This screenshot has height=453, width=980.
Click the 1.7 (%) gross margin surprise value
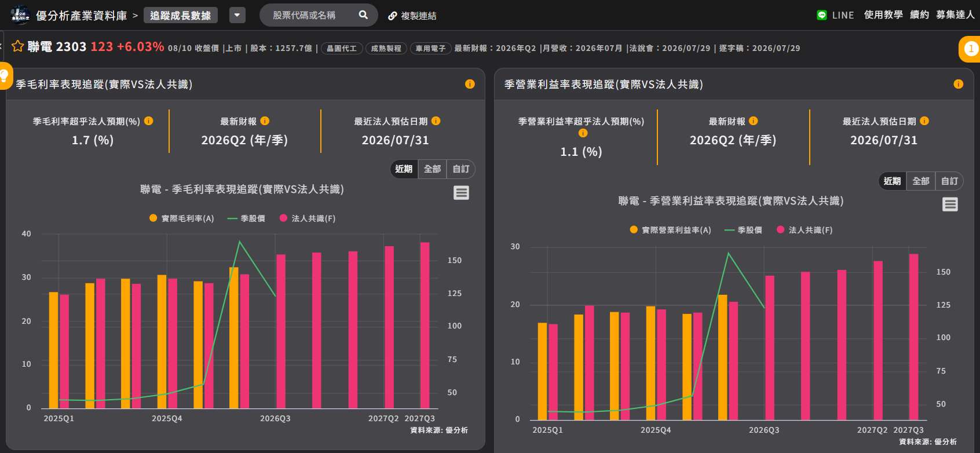(x=93, y=140)
